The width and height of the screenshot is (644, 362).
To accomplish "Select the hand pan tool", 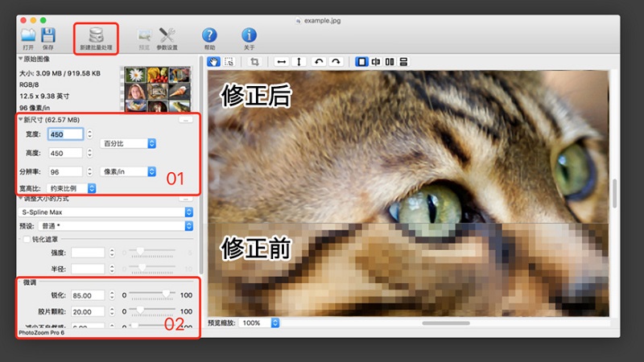I will [213, 62].
